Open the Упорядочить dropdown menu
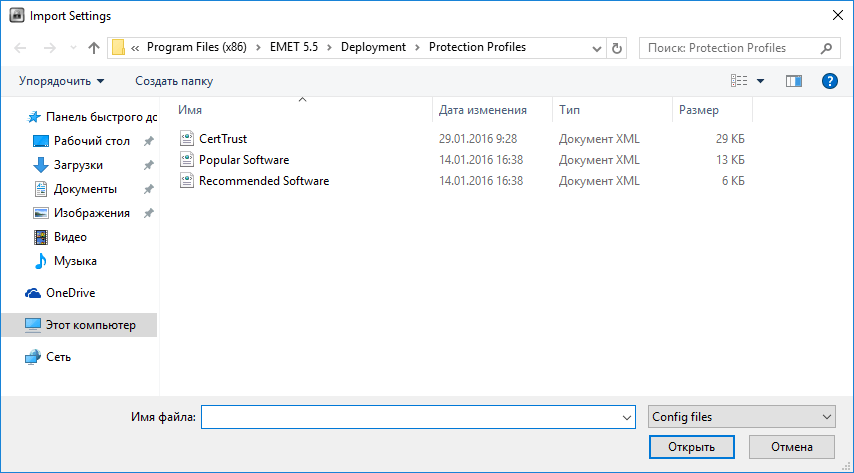Image resolution: width=854 pixels, height=473 pixels. pos(62,81)
